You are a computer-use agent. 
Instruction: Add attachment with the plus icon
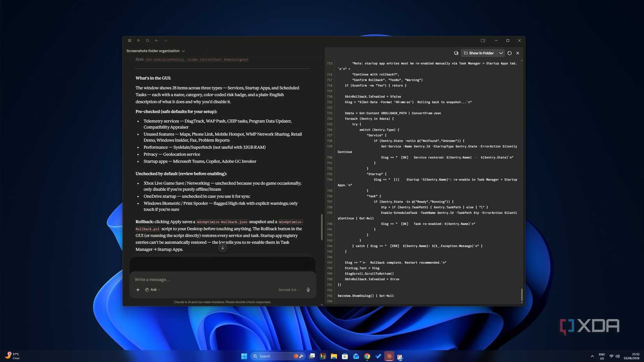point(138,290)
